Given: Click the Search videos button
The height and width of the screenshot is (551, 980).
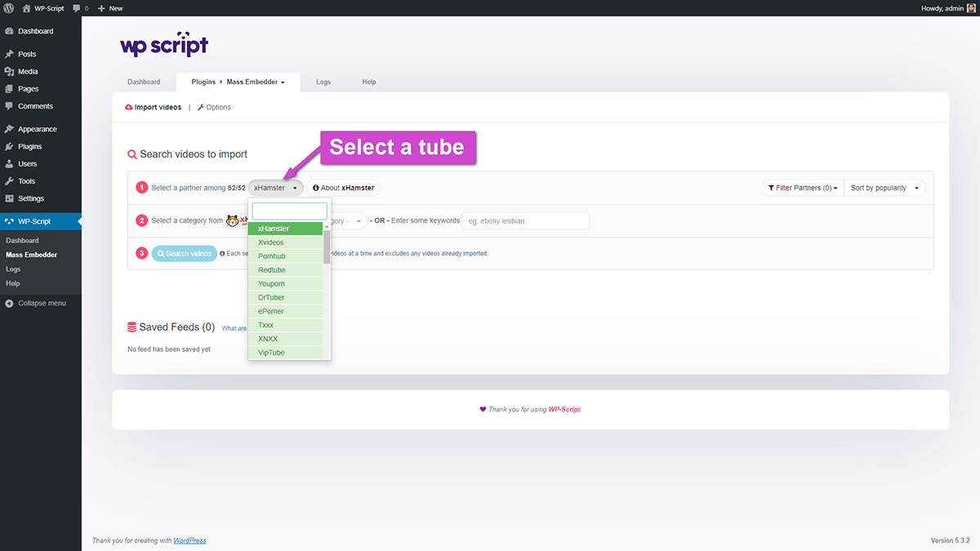Looking at the screenshot, I should 185,254.
